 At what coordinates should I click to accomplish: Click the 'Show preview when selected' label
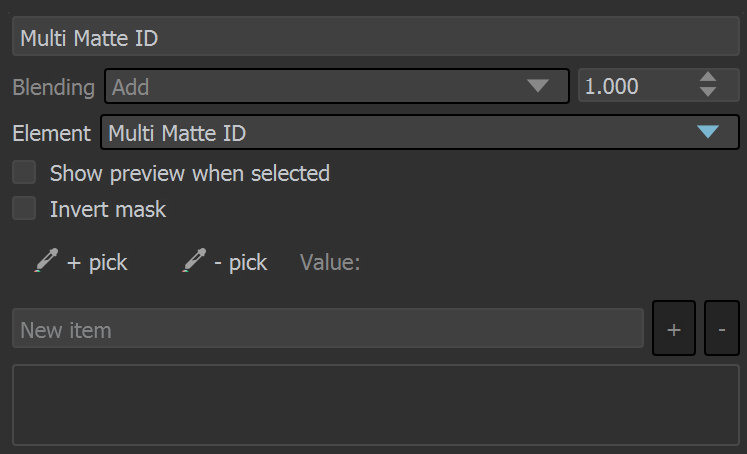[190, 173]
